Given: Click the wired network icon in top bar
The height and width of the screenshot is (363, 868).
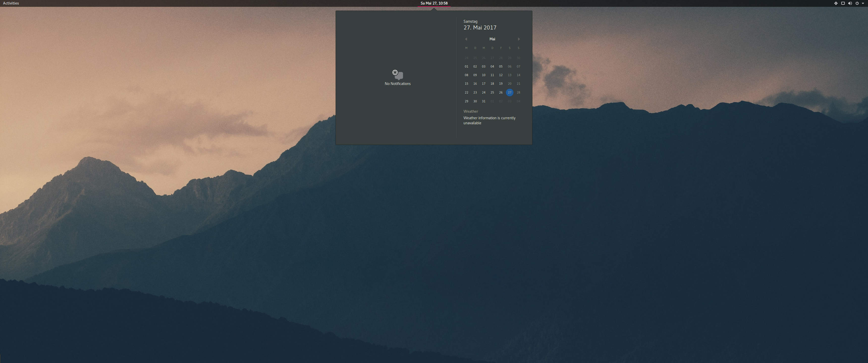Looking at the screenshot, I should click(x=843, y=3).
